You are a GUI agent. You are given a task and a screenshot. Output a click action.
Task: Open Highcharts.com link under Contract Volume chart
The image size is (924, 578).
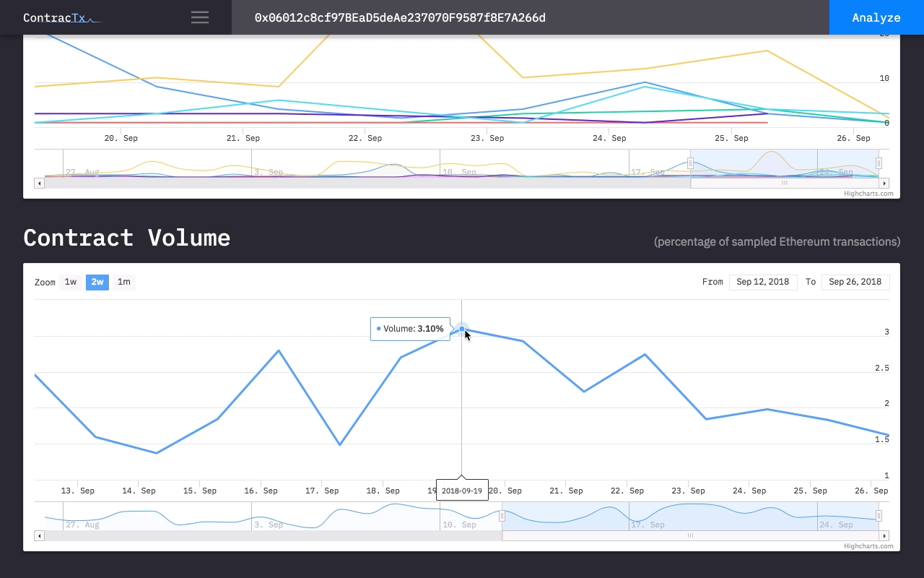[x=868, y=546]
